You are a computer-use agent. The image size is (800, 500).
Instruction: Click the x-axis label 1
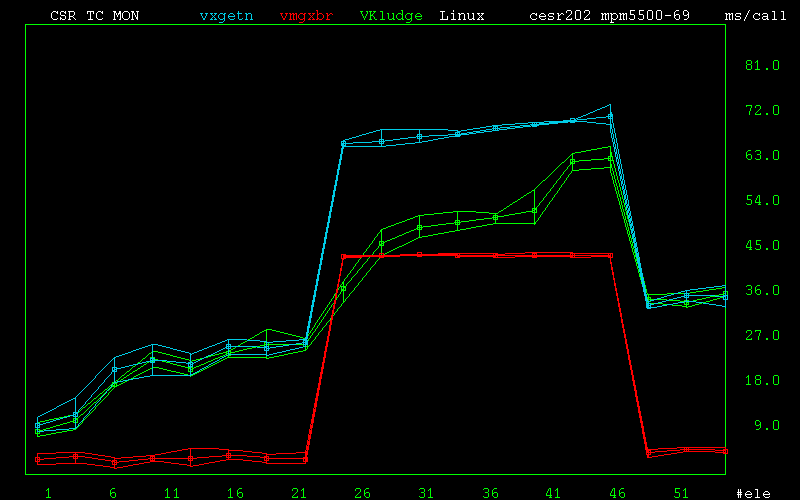click(48, 493)
